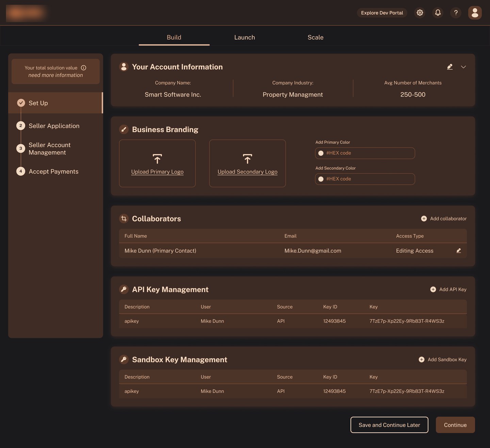
Task: Click Save and Continue Later button
Action: click(x=389, y=425)
